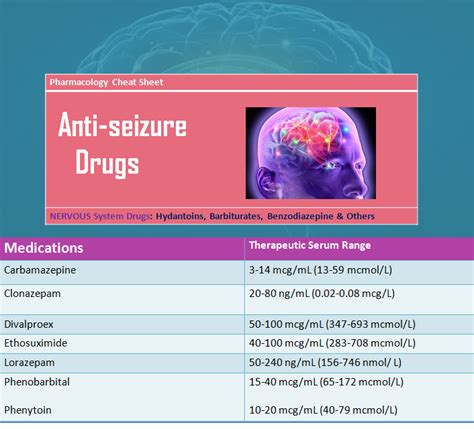Viewport: 474px width, 429px height.
Task: Click 'NERVOUS System Drugs' label
Action: click(99, 216)
